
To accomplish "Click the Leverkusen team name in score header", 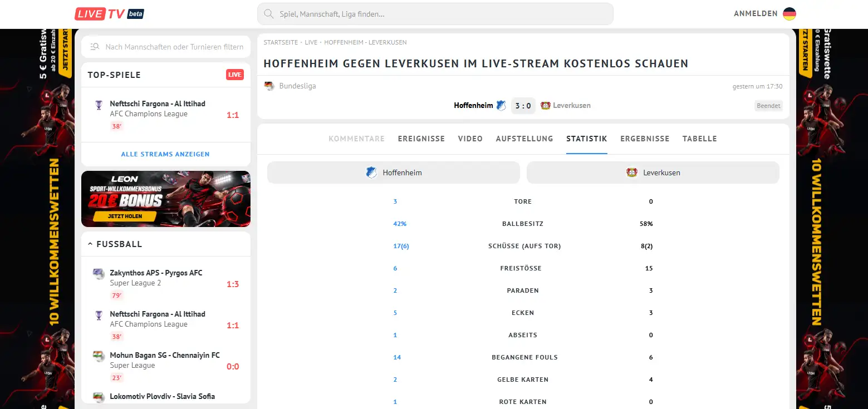I will click(572, 105).
